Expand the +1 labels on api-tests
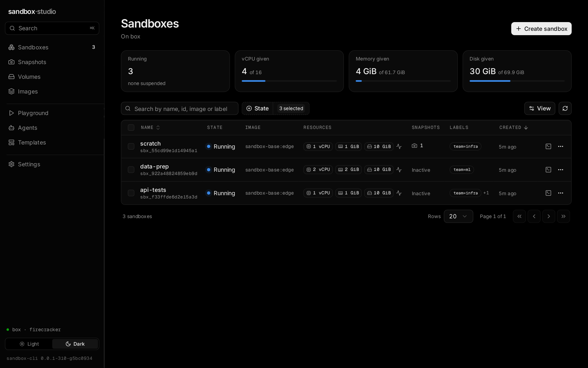 pyautogui.click(x=486, y=193)
